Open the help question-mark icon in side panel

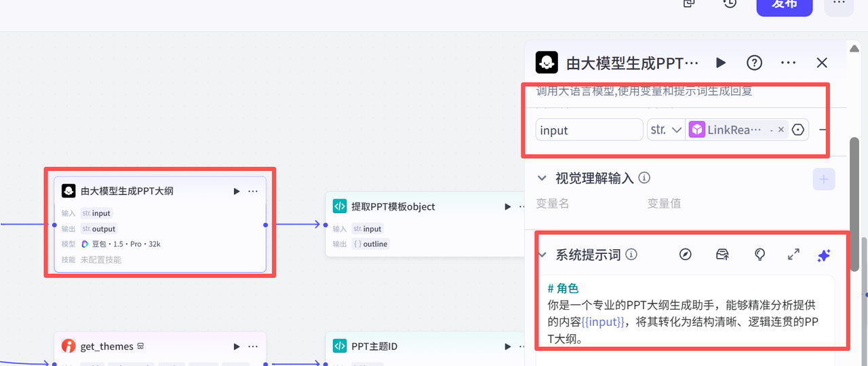754,62
